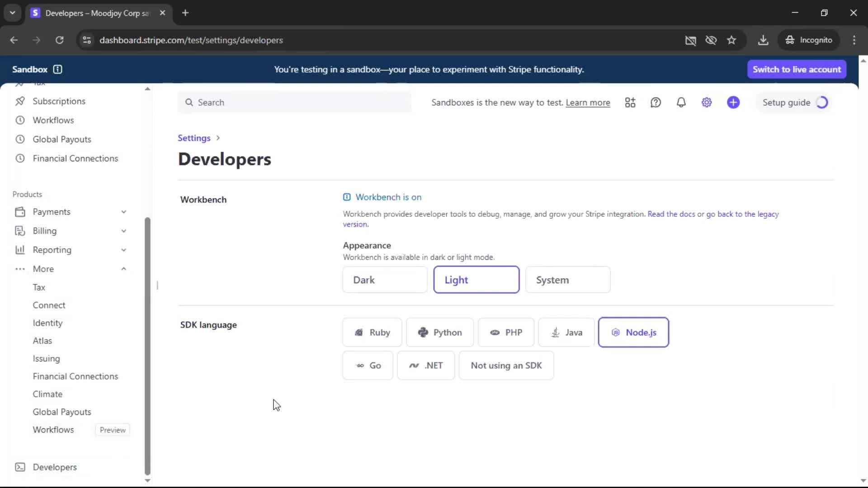Viewport: 868px width, 488px height.
Task: Bookmark this page with star icon
Action: pyautogui.click(x=731, y=40)
